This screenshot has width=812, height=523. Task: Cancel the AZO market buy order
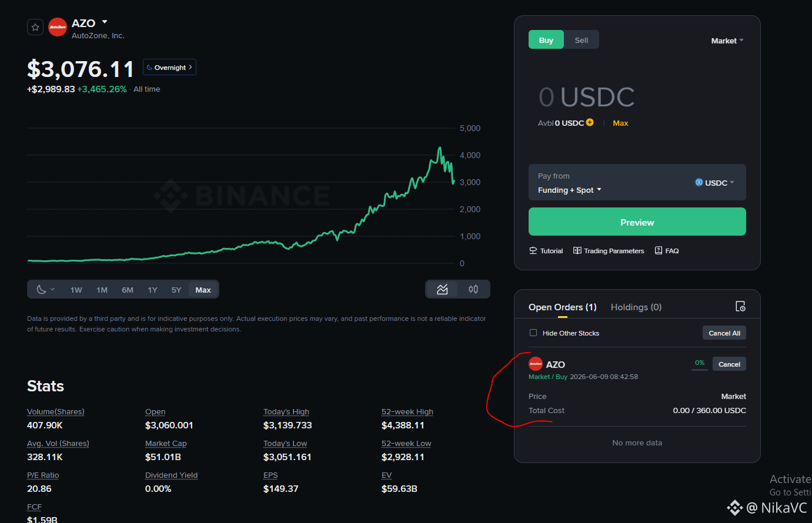click(x=729, y=364)
